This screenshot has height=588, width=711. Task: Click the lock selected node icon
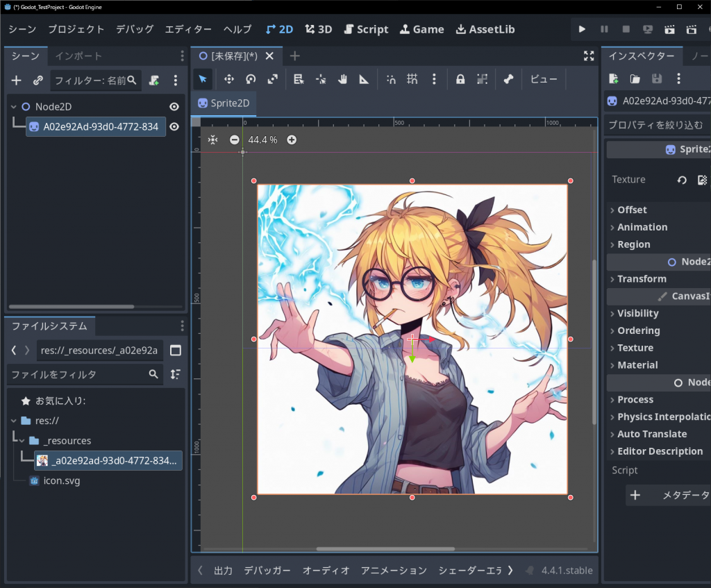460,79
